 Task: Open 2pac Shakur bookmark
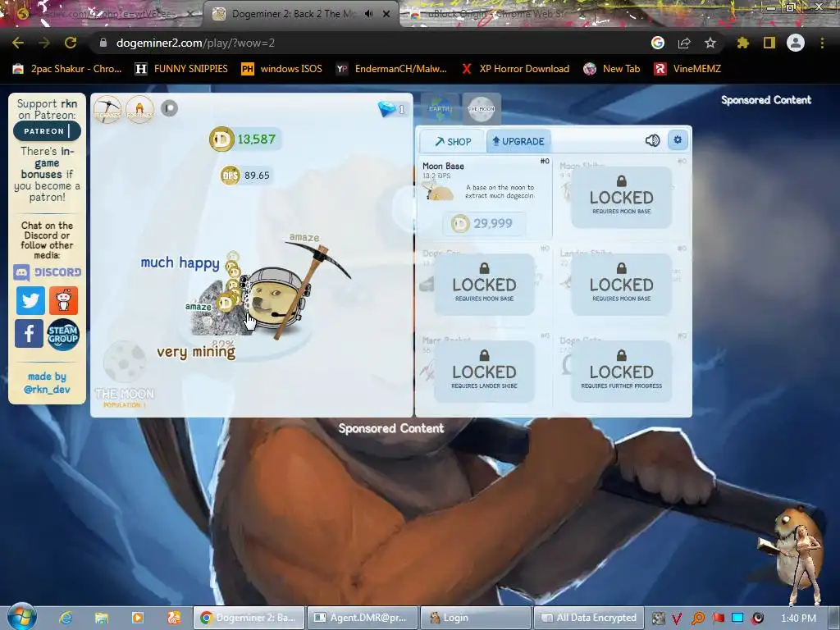tap(67, 69)
